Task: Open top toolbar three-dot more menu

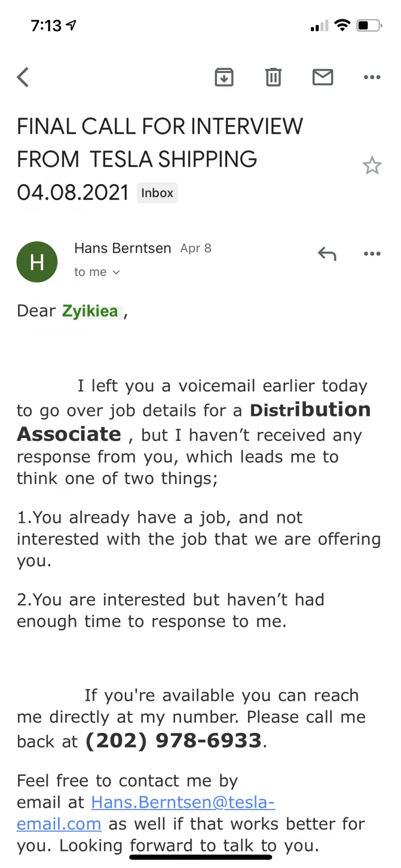Action: [x=372, y=77]
